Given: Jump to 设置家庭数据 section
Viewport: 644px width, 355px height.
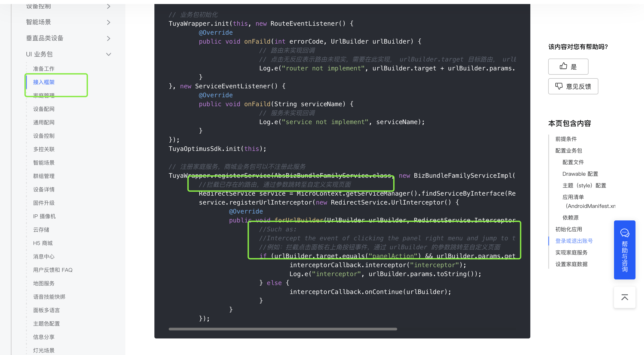Looking at the screenshot, I should point(571,264).
